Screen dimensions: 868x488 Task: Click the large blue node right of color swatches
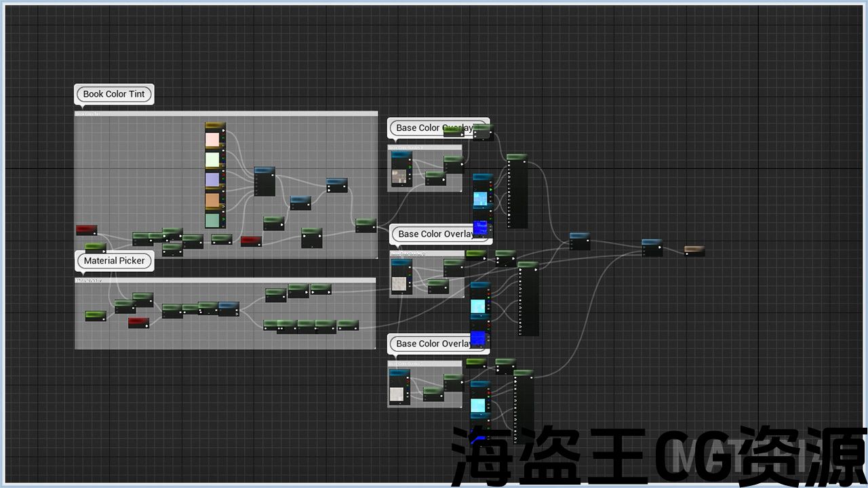pos(264,181)
